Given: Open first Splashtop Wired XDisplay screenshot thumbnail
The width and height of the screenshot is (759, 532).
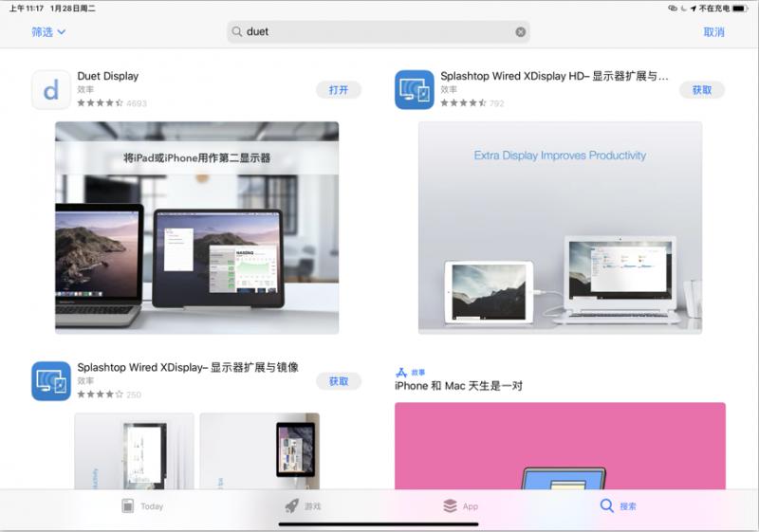Looking at the screenshot, I should (134, 450).
